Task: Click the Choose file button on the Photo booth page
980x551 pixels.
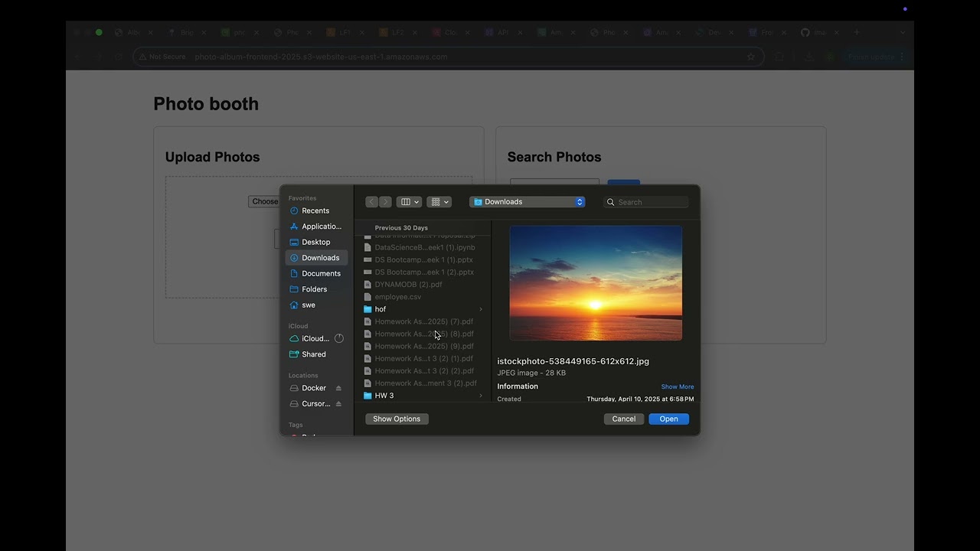Action: tap(264, 201)
